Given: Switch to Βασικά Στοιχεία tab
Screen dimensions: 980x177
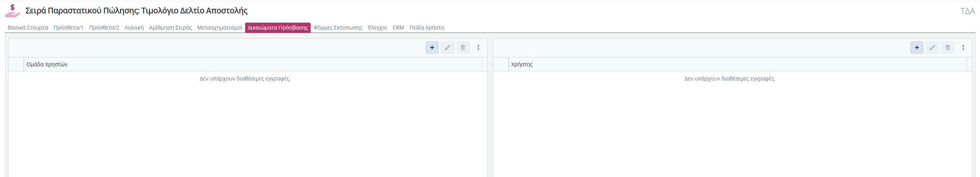Looking at the screenshot, I should pos(28,28).
